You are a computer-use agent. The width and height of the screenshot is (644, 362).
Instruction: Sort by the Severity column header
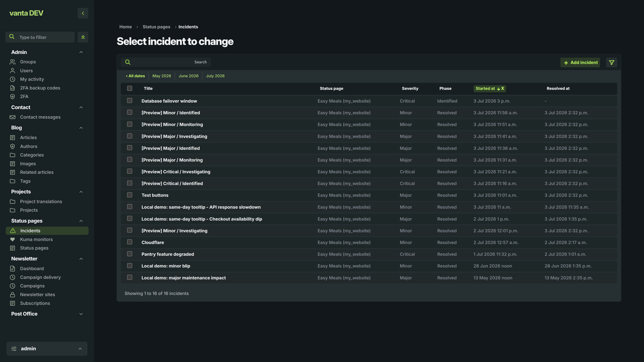[x=410, y=88]
